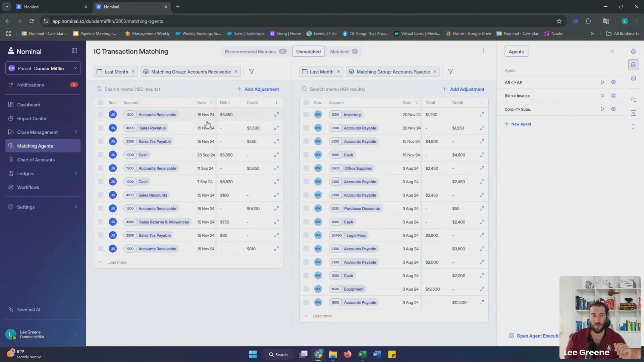
Task: Focus the right Search memo field
Action: (x=370, y=89)
